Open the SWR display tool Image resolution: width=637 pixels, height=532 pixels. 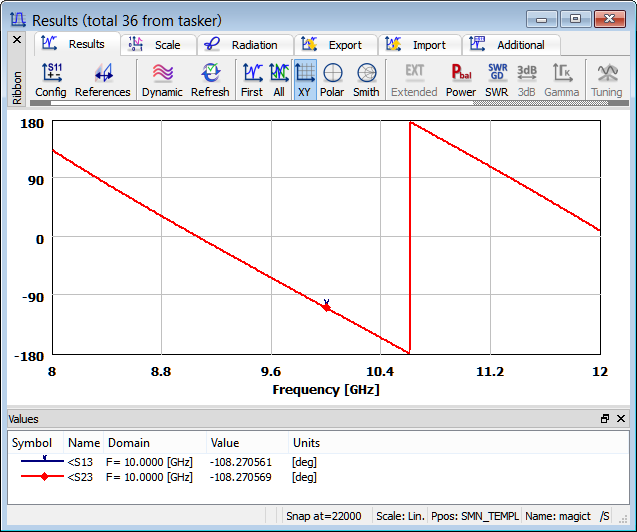497,80
